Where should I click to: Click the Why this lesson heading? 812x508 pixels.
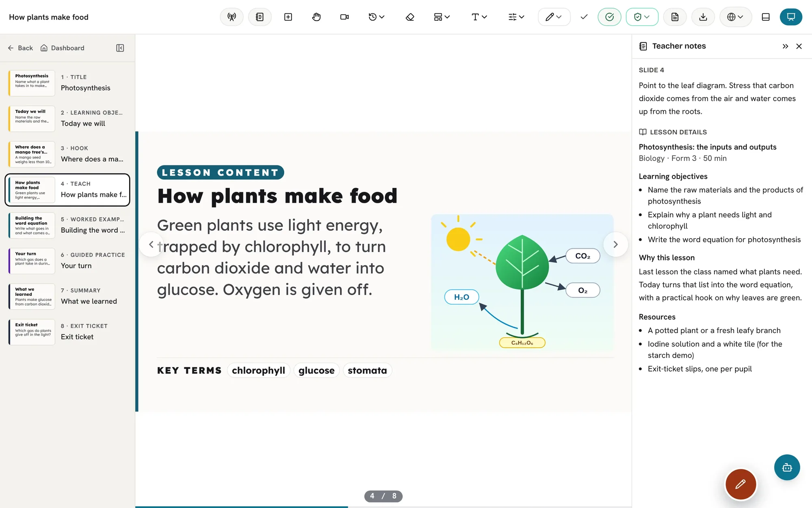tap(667, 258)
